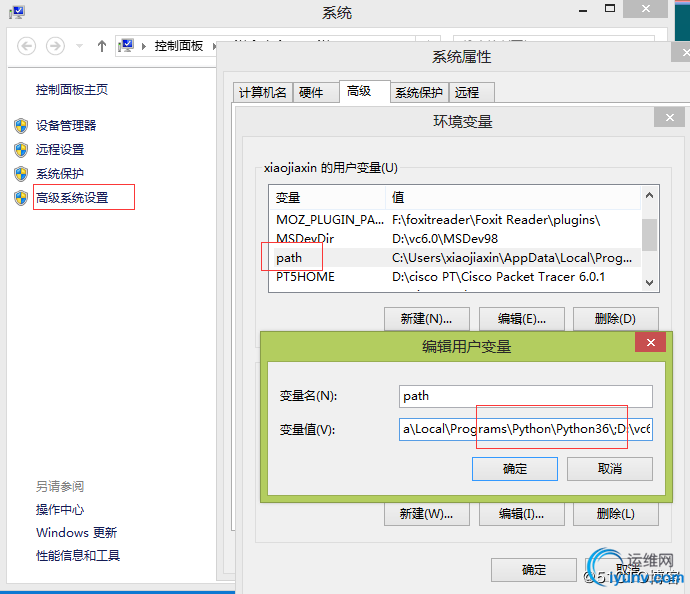690x594 pixels.
Task: Open 性能信息和工具 link
Action: point(78,556)
